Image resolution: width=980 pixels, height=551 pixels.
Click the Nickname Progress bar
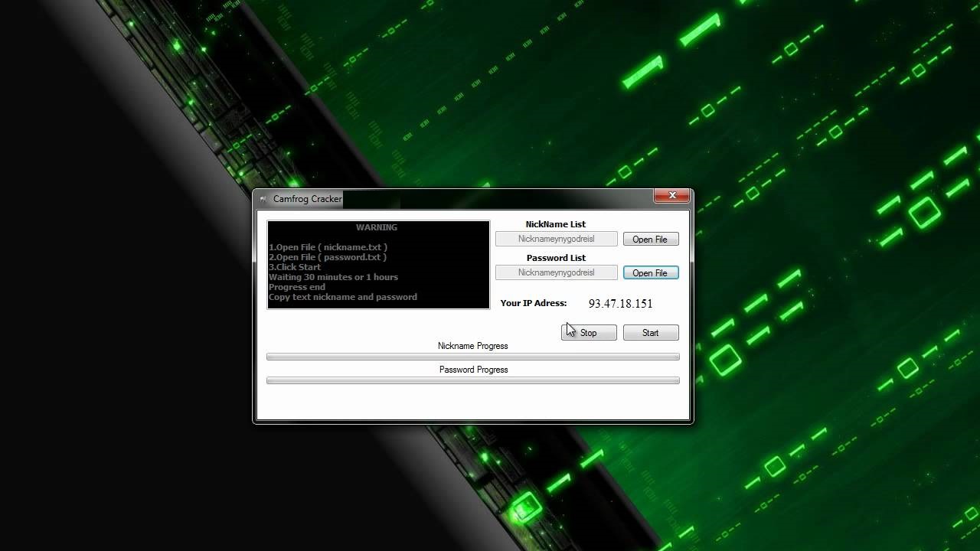473,357
